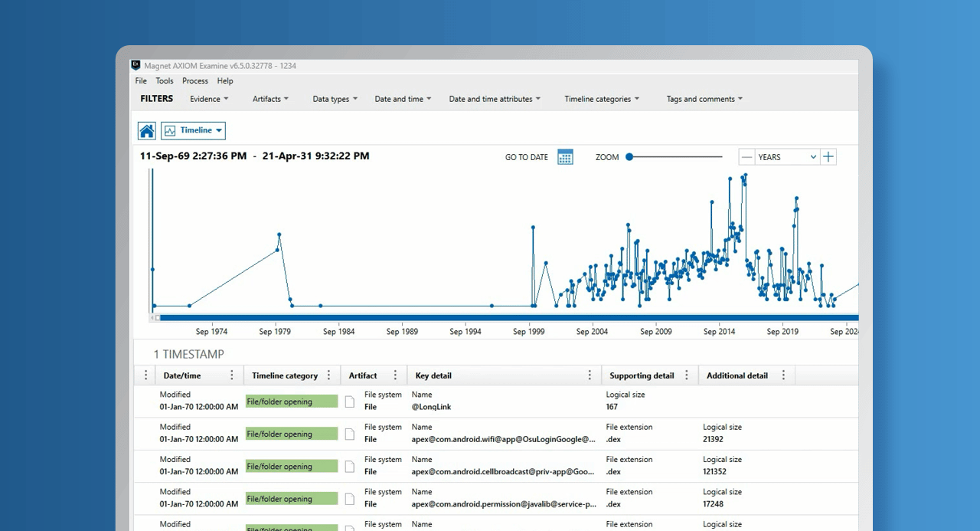Click the Date and time attributes filter
The height and width of the screenshot is (531, 980).
coord(494,99)
